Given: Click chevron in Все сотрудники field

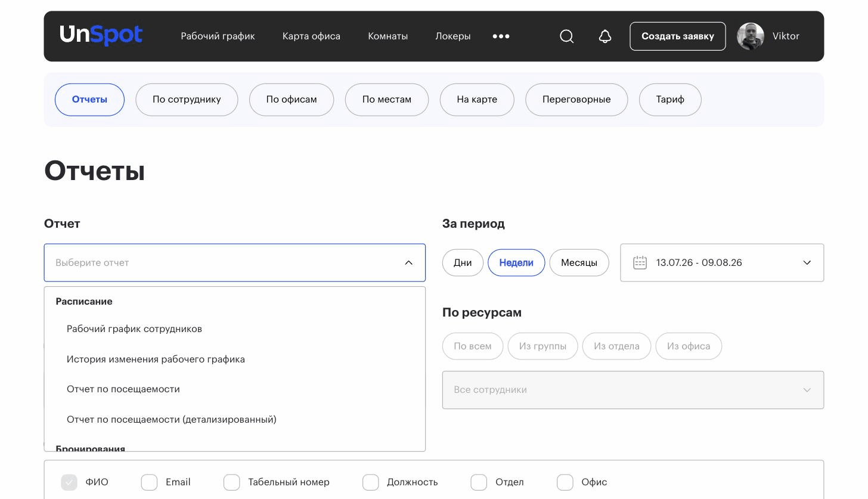Looking at the screenshot, I should (x=807, y=390).
